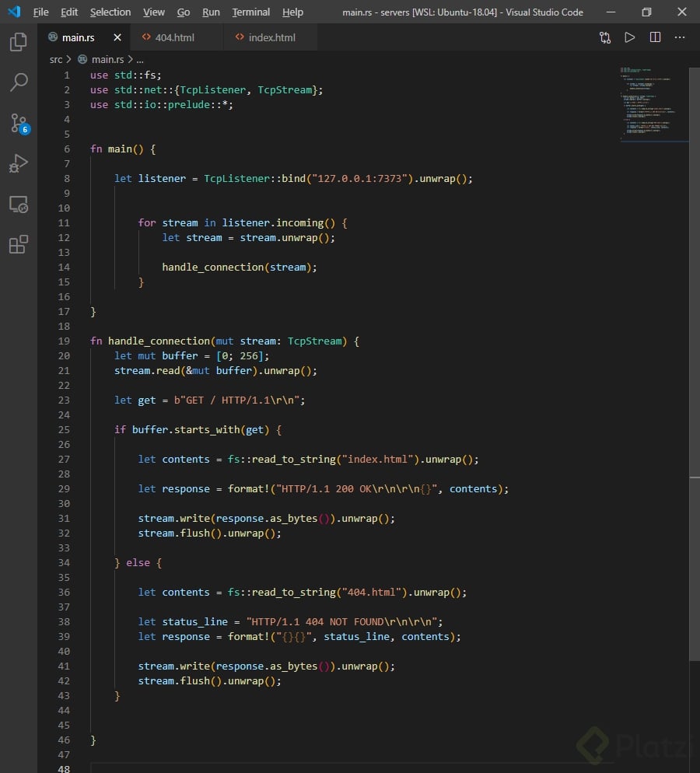The width and height of the screenshot is (700, 773).
Task: Open the Extensions view icon
Action: click(x=19, y=245)
